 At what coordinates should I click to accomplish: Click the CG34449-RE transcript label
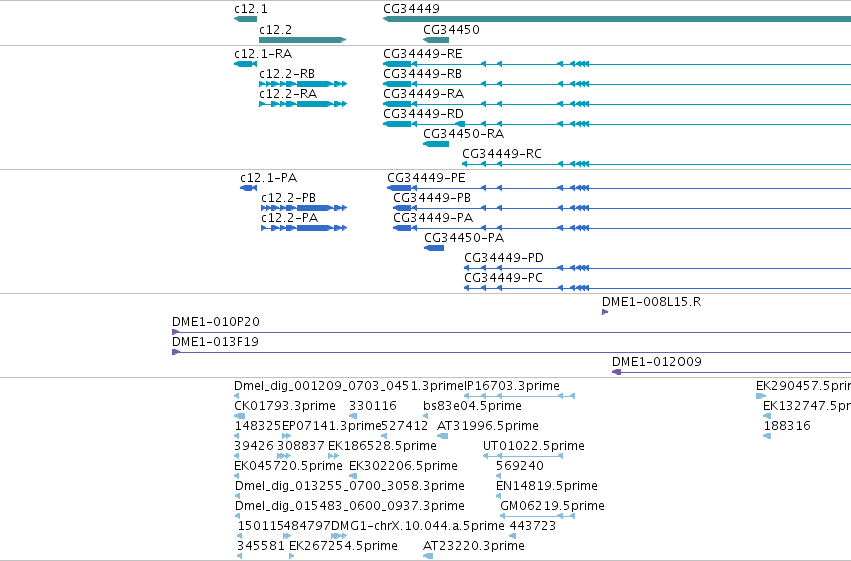point(423,54)
